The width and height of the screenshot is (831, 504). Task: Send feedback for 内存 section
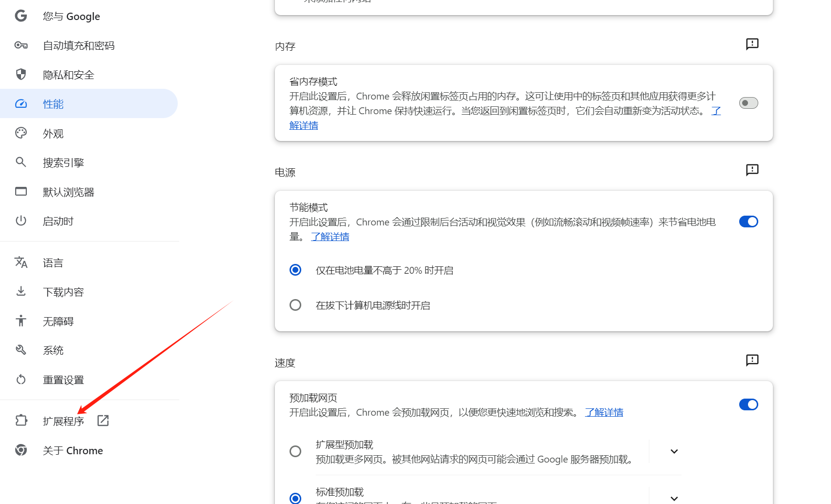click(752, 44)
